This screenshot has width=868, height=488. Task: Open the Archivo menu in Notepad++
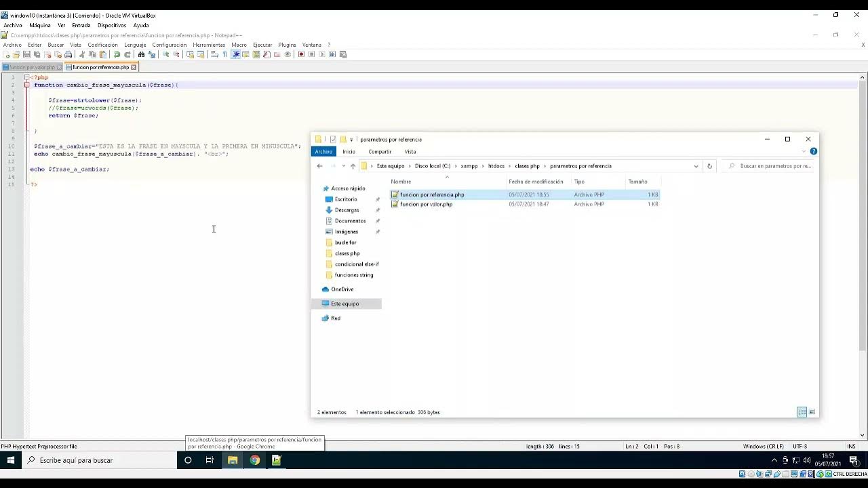12,45
